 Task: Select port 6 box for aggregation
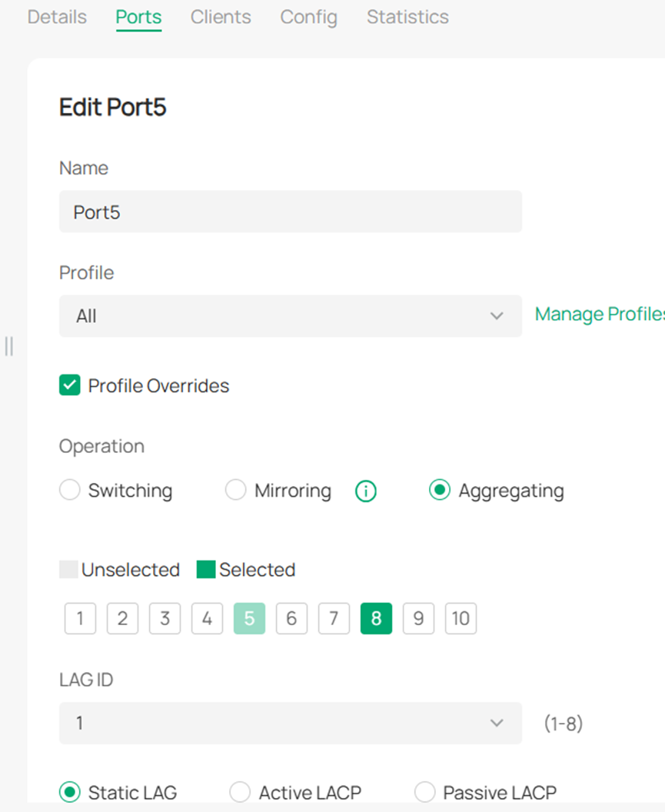(x=291, y=619)
